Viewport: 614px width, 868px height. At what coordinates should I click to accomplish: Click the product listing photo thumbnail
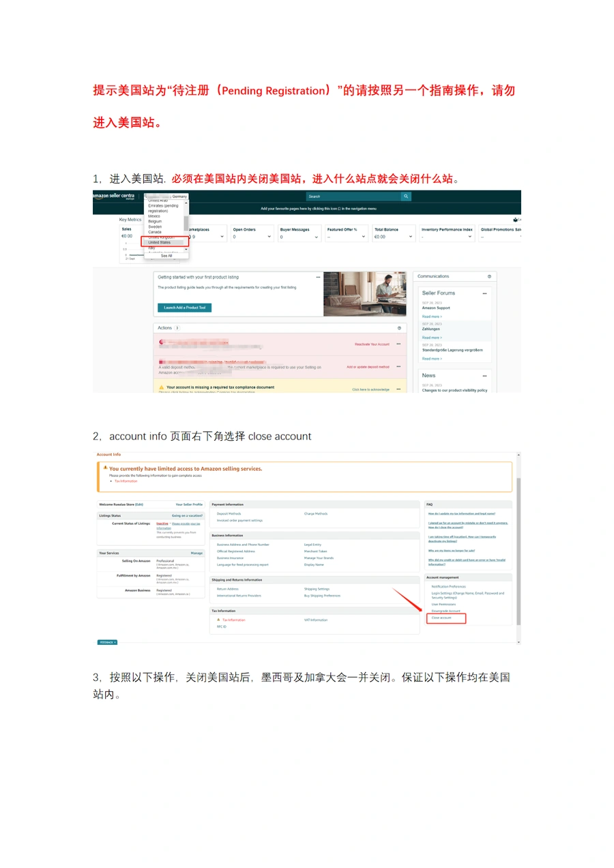(364, 294)
